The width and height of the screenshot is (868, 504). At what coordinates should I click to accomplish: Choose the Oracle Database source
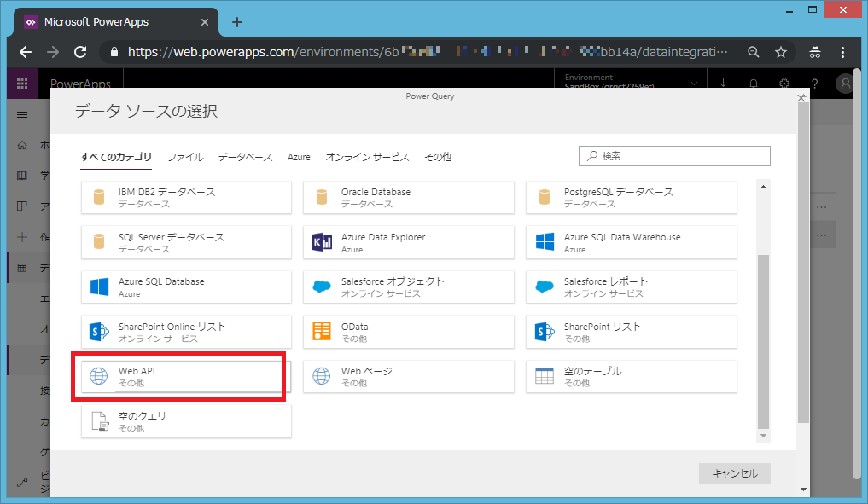(409, 198)
